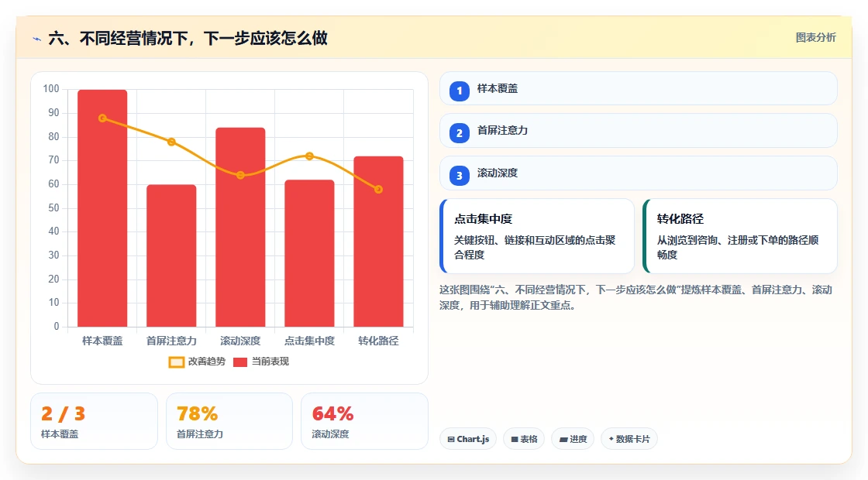Click the red 点击集中度 bar

(x=309, y=253)
